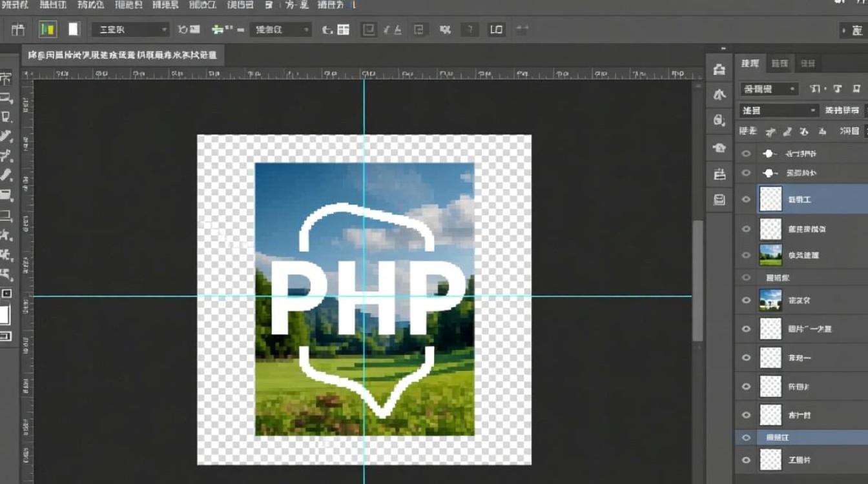The height and width of the screenshot is (484, 868).
Task: Hide the layer with the green meadow thumbnail
Action: point(747,255)
